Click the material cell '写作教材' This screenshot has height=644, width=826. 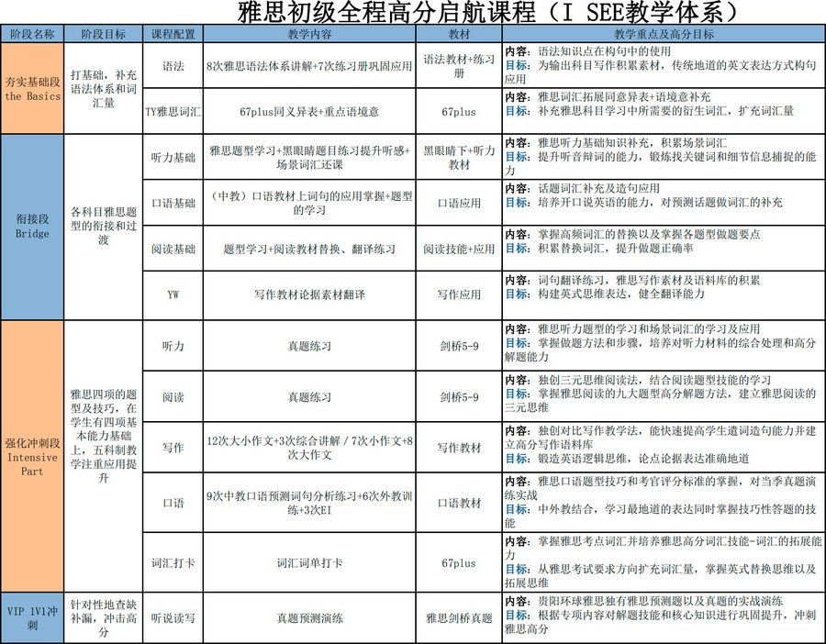click(459, 448)
